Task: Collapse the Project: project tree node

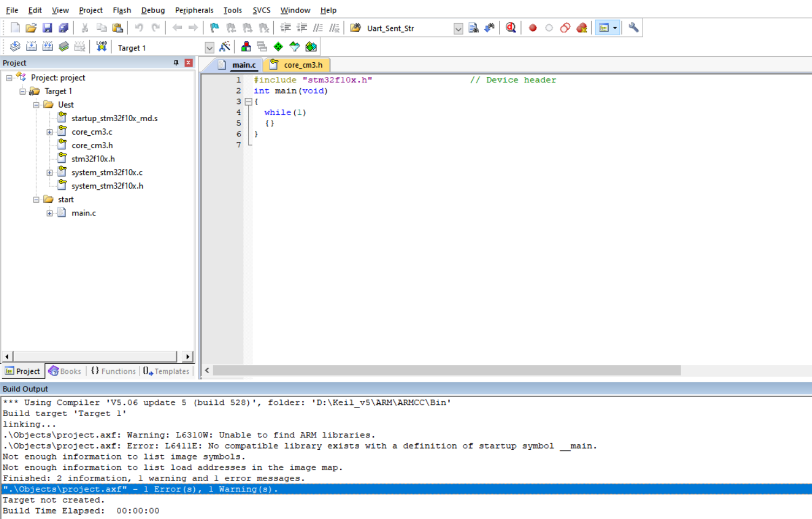Action: pos(9,78)
